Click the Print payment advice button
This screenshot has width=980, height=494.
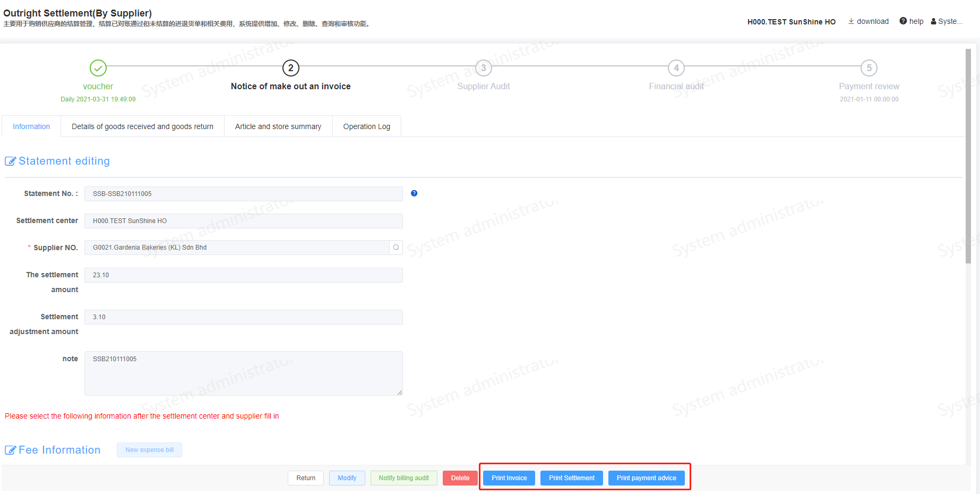coord(647,478)
